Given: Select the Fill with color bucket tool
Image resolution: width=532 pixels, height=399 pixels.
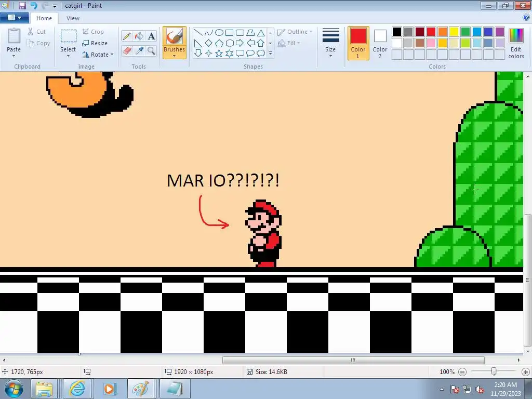Looking at the screenshot, I should tap(139, 36).
